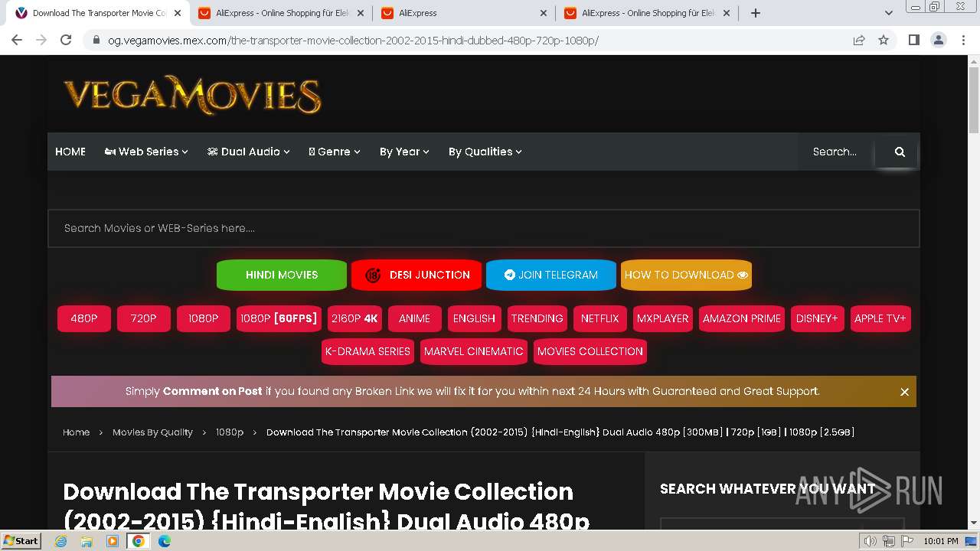Close the Vegamovies Transporter tab
Screen dimensions: 980x551
178,13
